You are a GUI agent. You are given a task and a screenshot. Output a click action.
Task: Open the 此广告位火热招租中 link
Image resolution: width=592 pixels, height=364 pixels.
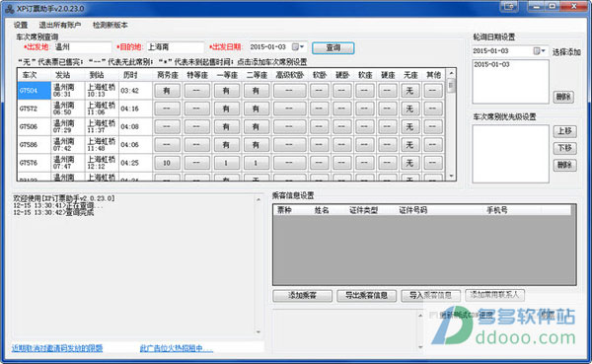(177, 348)
